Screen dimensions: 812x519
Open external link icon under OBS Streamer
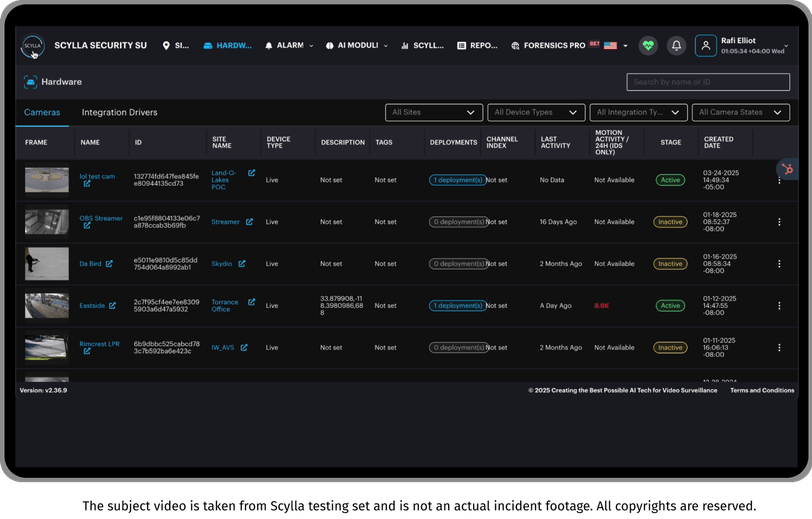point(87,226)
